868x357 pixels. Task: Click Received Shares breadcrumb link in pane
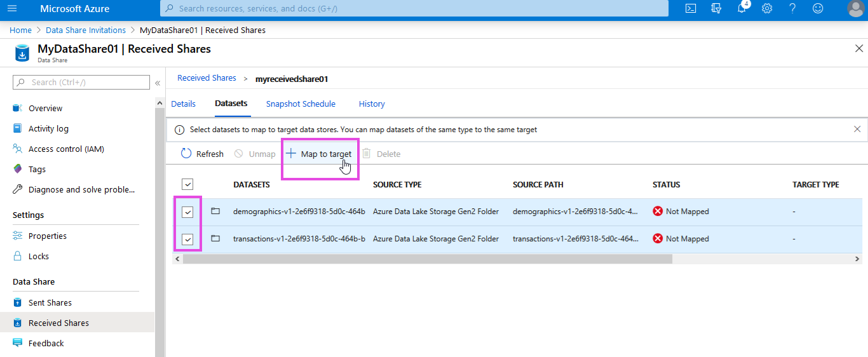click(x=207, y=78)
